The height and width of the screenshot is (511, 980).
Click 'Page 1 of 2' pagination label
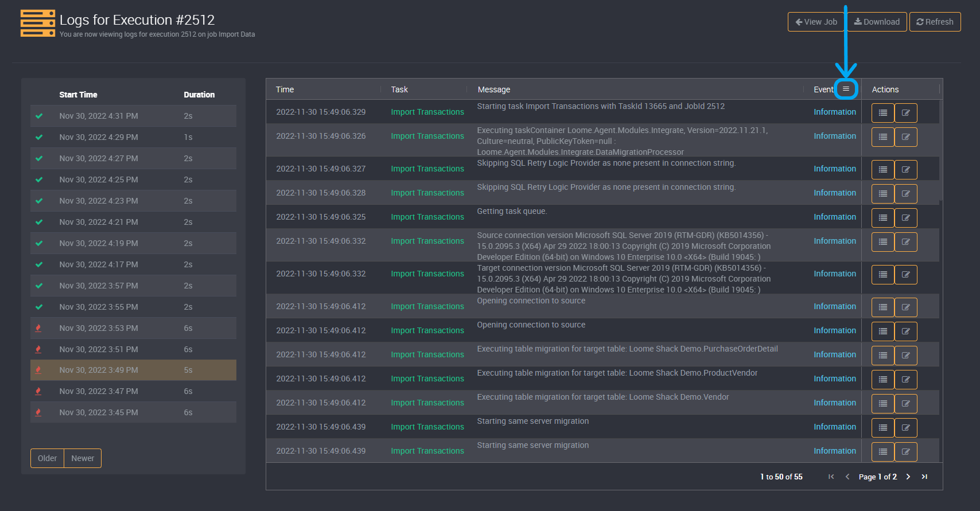(877, 477)
